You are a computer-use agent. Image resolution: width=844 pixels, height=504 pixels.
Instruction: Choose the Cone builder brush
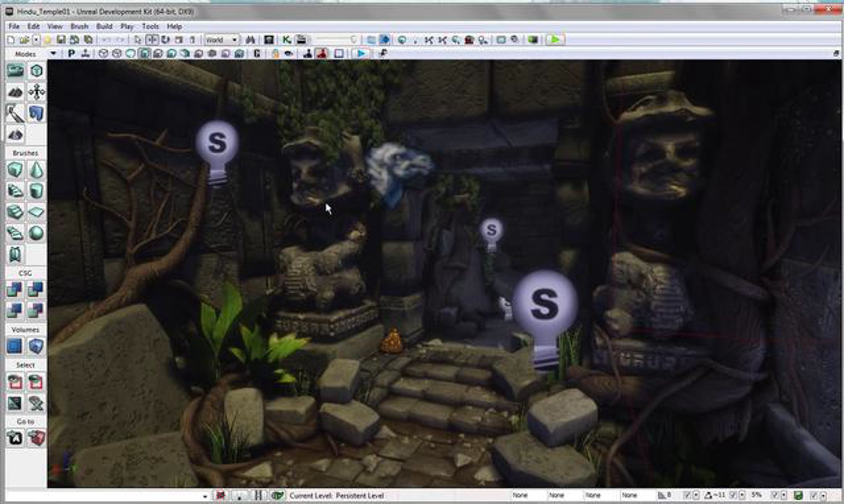pos(36,170)
